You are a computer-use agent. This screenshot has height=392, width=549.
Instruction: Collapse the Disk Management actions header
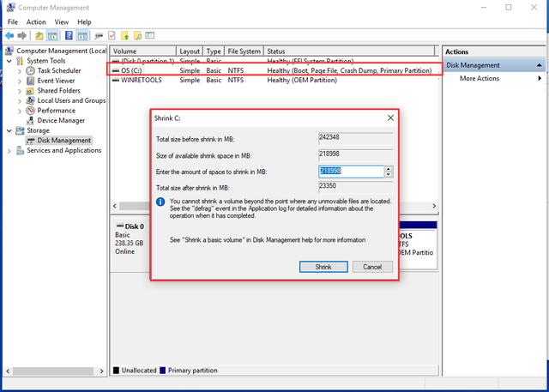coord(540,65)
